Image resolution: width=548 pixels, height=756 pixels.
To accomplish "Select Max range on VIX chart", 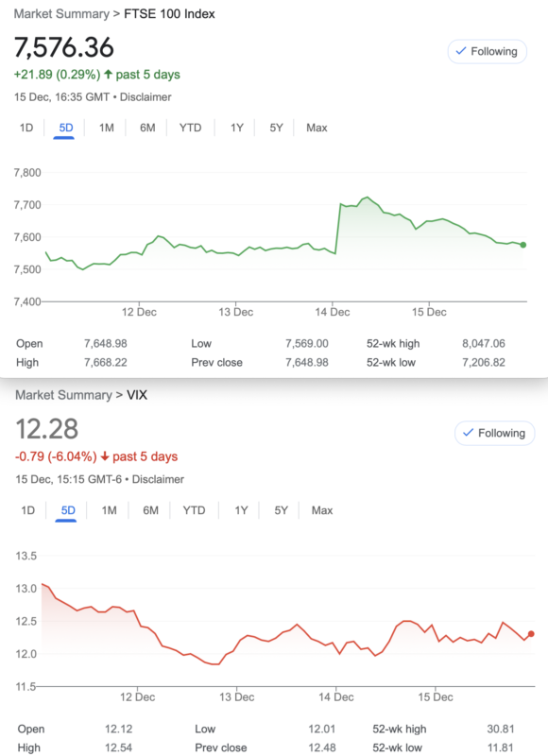I will (322, 510).
